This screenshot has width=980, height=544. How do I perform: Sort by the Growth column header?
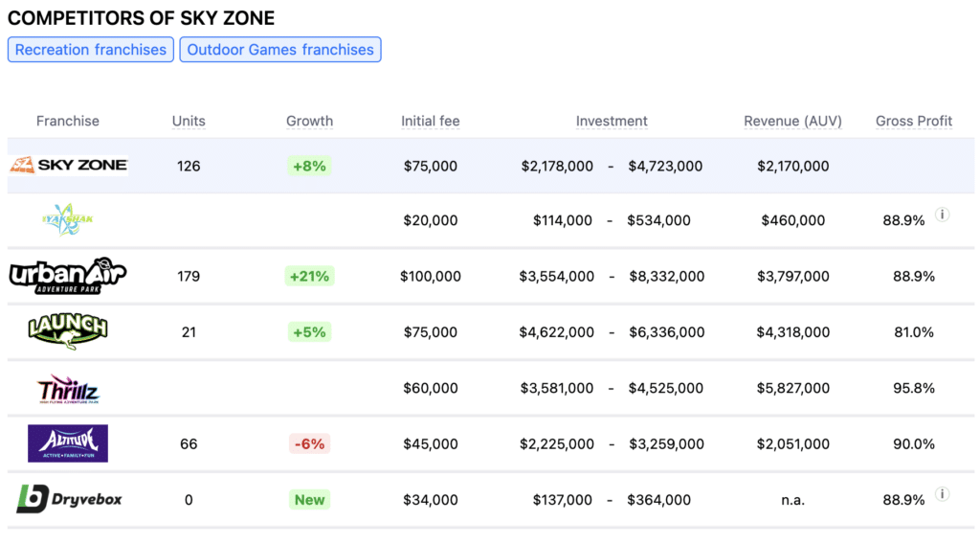tap(309, 121)
